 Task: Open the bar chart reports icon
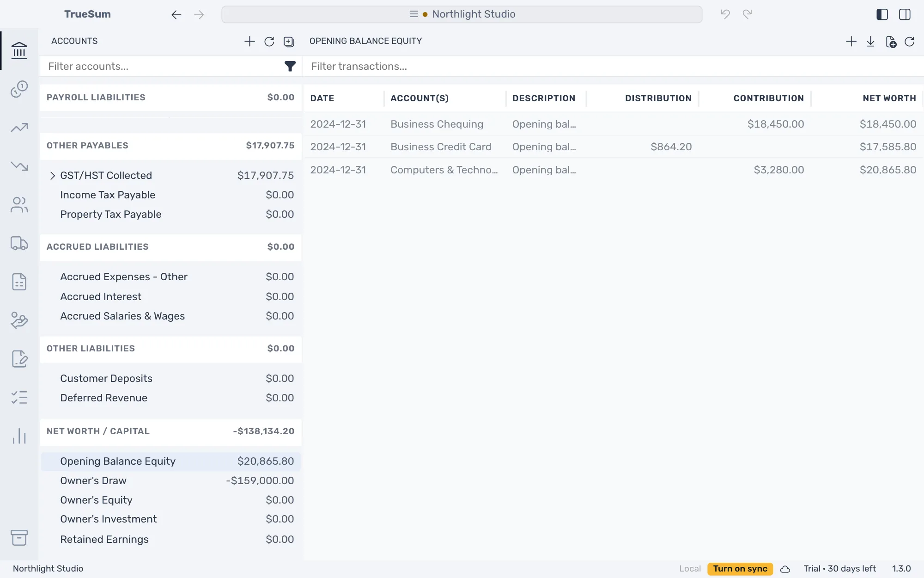(19, 436)
